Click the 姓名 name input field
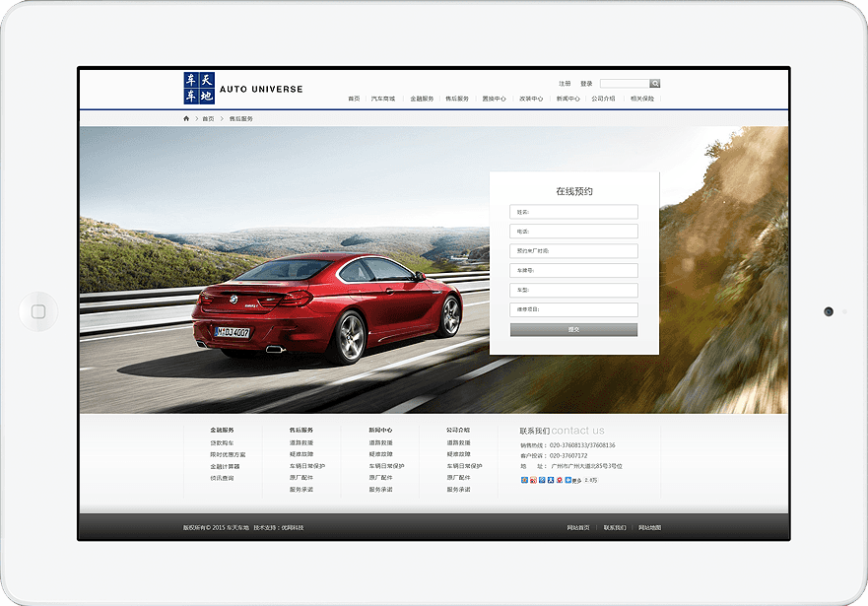868x606 pixels. (573, 212)
